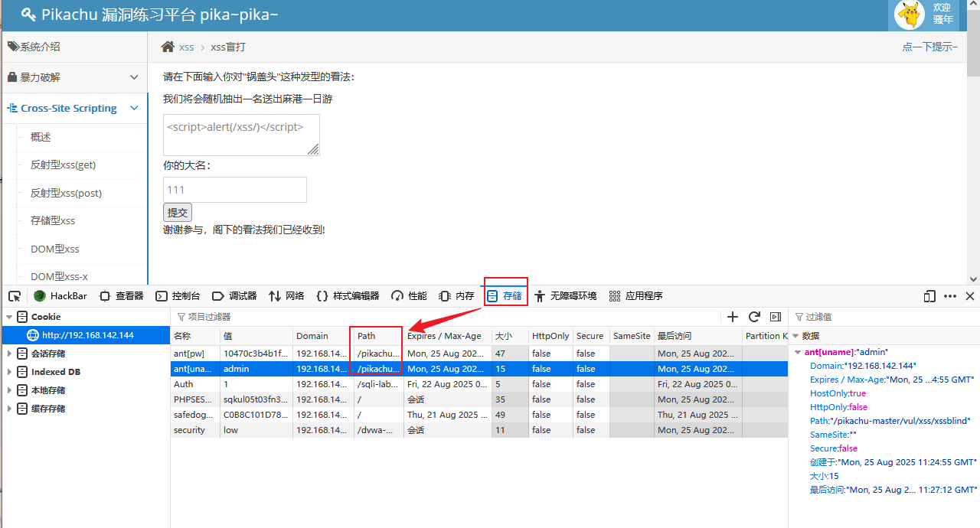The width and height of the screenshot is (980, 528).
Task: Click the 点一下提示~ hint link
Action: pos(929,47)
